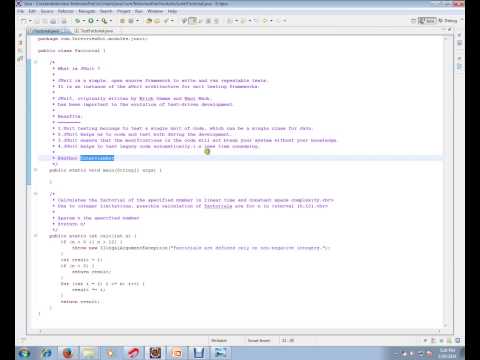
Task: Click the cursor position status bar field
Action: 288,340
